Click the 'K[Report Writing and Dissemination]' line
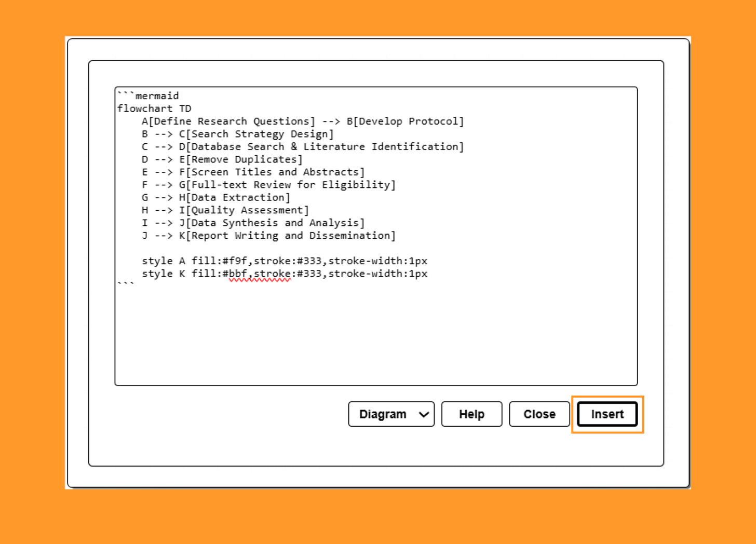The image size is (756, 544). [x=268, y=236]
